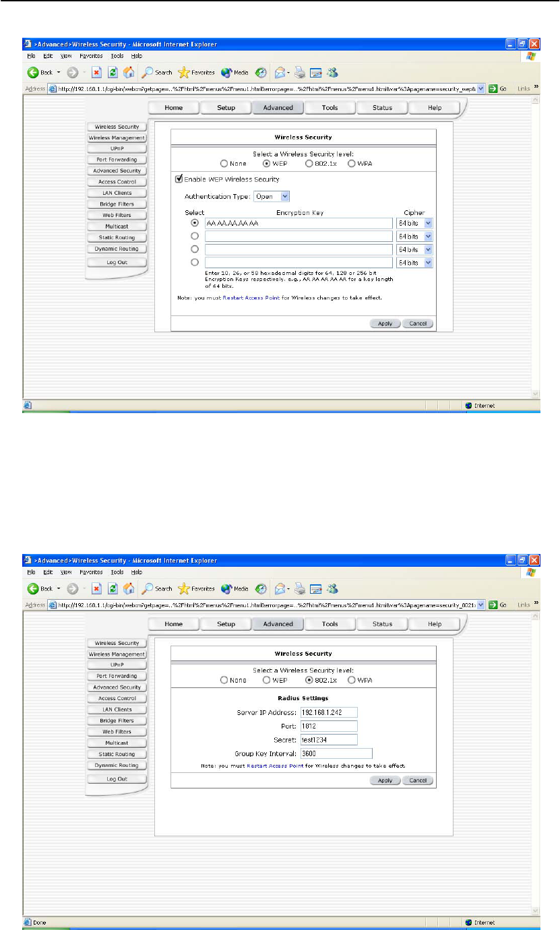Click the Stop icon in the top WEP window toolbar
The width and height of the screenshot is (560, 930).
point(96,72)
